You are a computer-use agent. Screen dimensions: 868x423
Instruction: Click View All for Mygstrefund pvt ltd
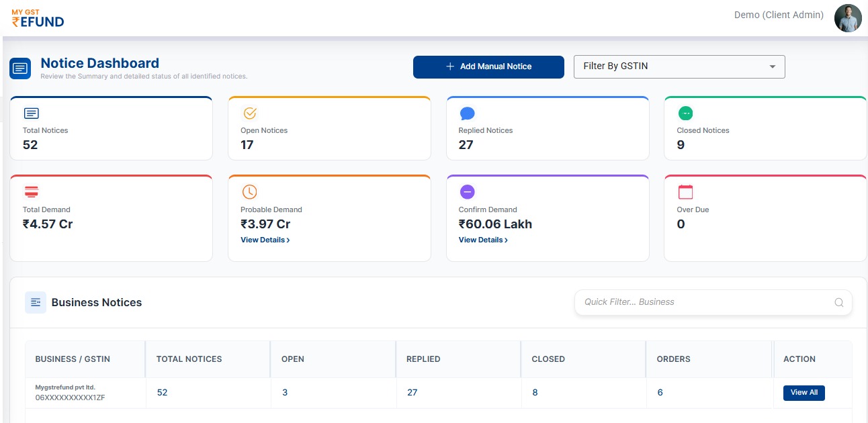(804, 393)
